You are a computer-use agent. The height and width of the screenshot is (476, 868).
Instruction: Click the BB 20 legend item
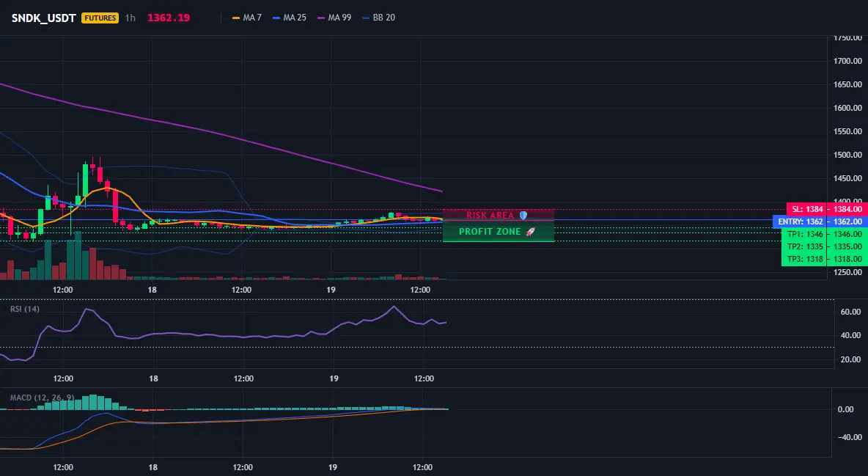[x=378, y=18]
